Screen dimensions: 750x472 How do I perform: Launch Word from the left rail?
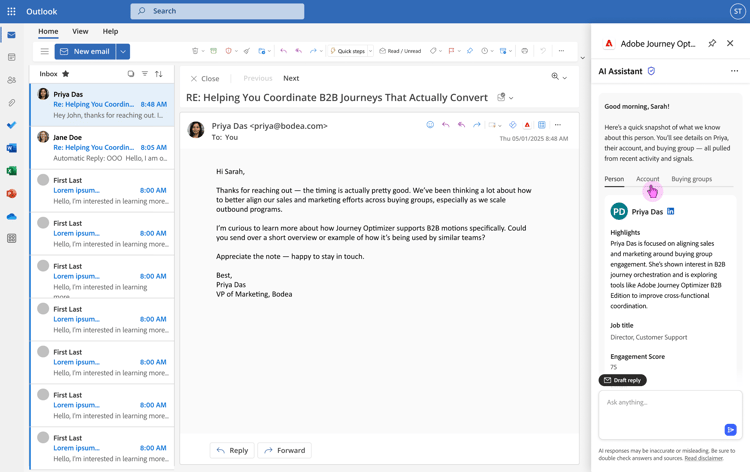(x=12, y=148)
